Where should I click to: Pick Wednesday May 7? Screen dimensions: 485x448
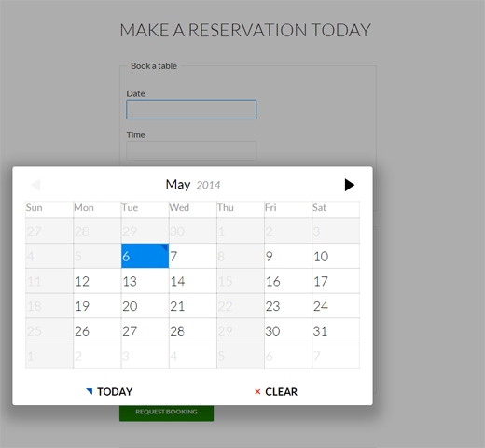pyautogui.click(x=193, y=256)
